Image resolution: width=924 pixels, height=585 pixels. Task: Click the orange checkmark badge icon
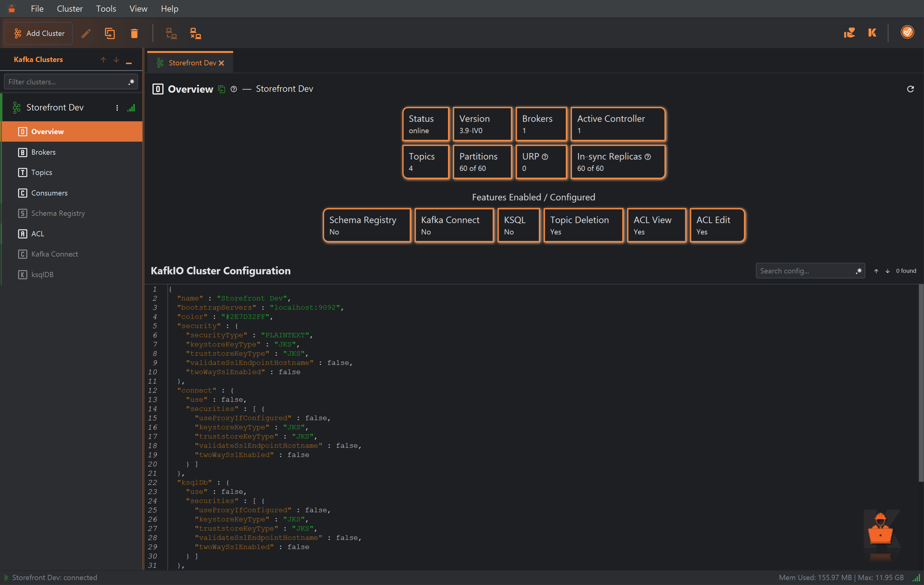point(907,32)
